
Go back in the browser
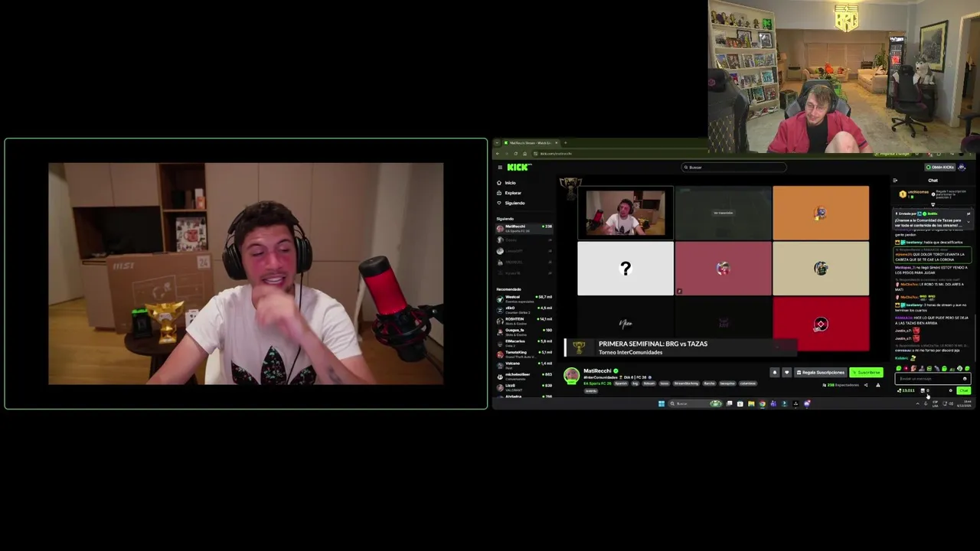[x=498, y=153]
